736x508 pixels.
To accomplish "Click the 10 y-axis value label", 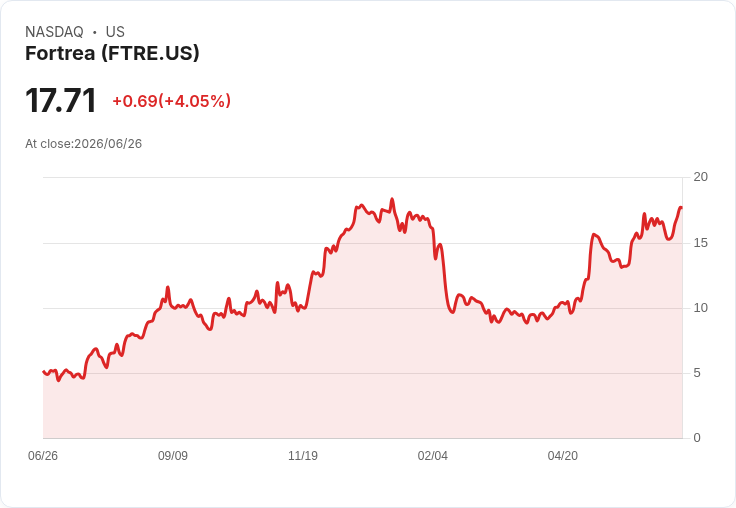I will tap(700, 308).
